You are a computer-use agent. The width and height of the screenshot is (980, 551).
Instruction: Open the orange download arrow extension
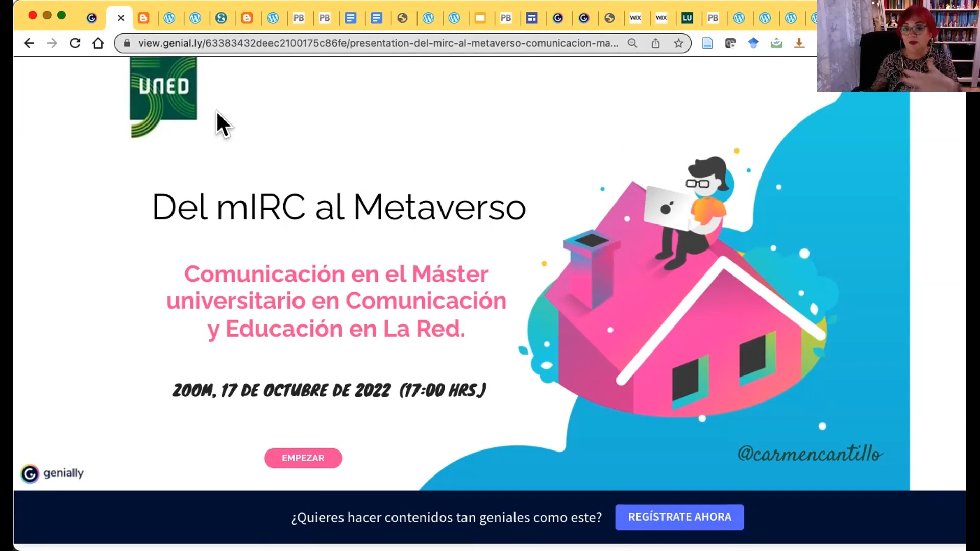799,43
